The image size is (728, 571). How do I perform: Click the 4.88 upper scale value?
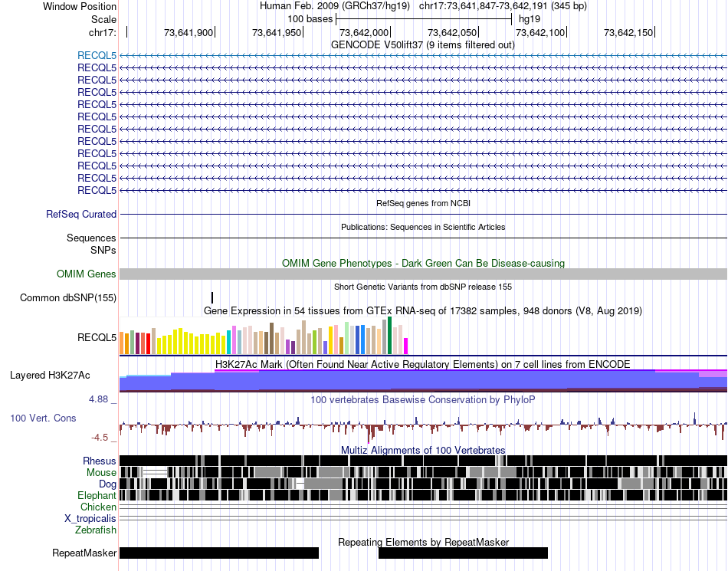(x=98, y=399)
